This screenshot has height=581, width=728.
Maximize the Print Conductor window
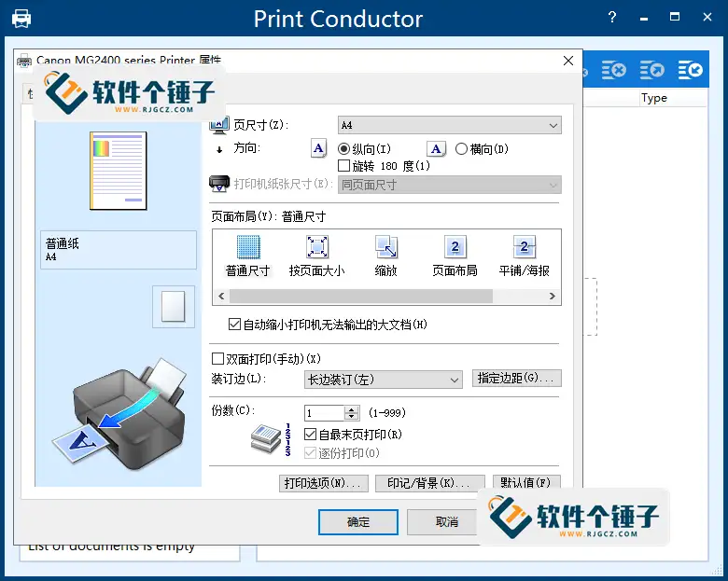(x=675, y=17)
